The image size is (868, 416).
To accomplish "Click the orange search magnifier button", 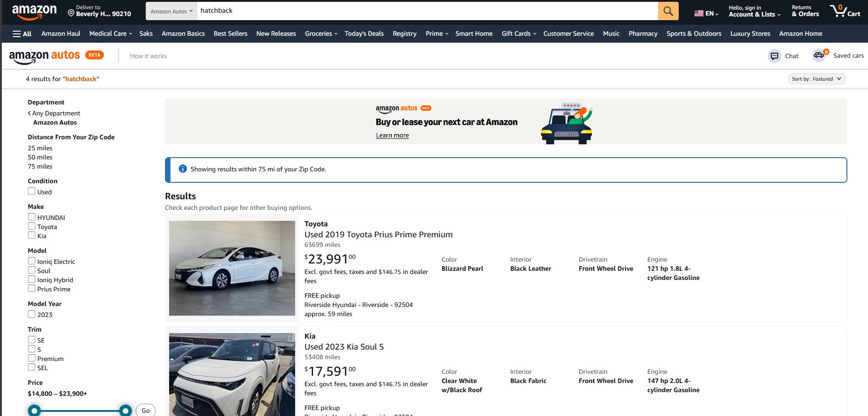I will (x=668, y=11).
